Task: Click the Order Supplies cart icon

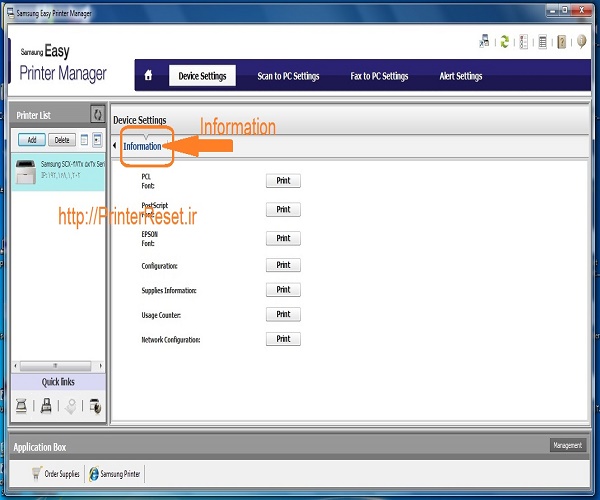Action: 37,473
